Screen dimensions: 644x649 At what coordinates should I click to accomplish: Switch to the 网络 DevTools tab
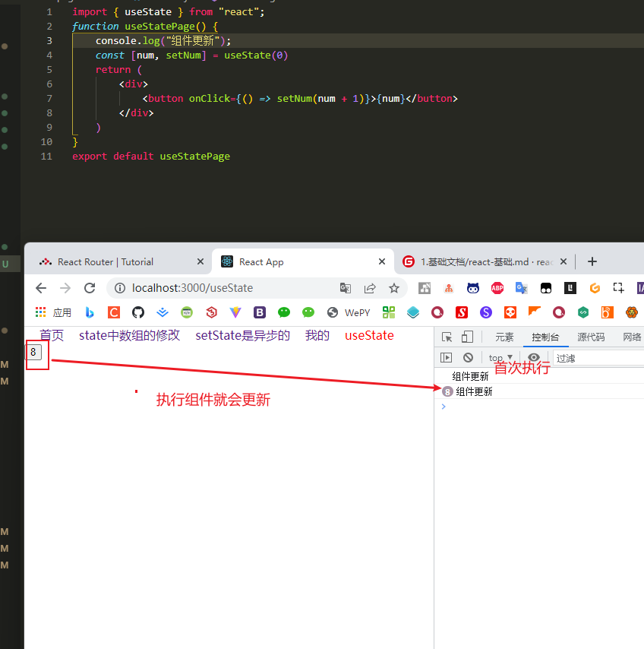(632, 337)
